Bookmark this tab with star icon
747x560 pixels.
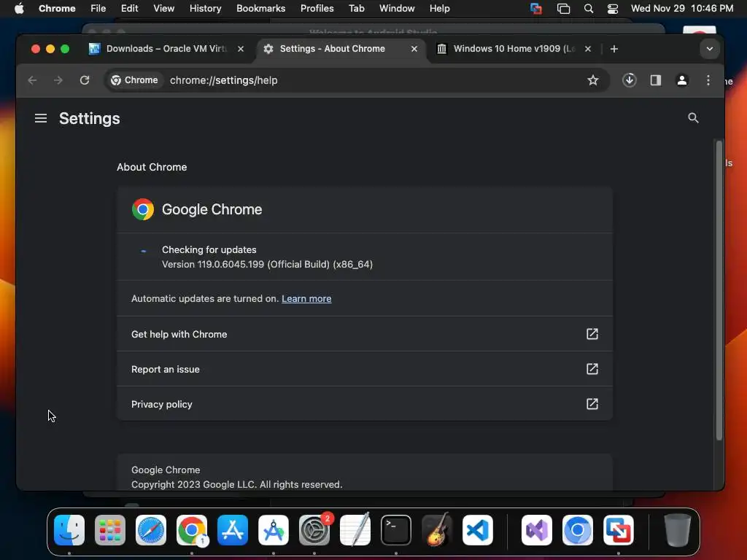click(x=592, y=80)
